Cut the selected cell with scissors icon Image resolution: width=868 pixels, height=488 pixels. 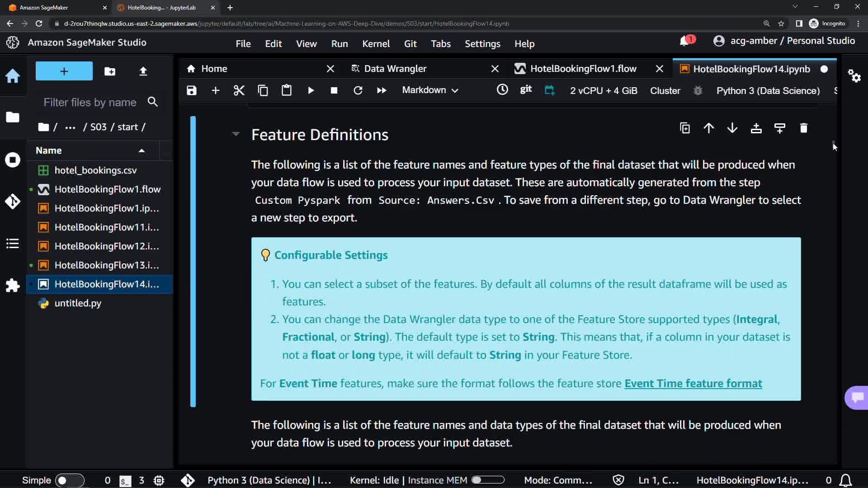[239, 90]
